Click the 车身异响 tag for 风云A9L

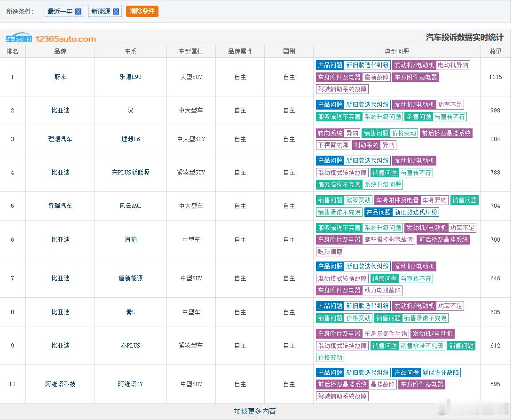tap(434, 200)
